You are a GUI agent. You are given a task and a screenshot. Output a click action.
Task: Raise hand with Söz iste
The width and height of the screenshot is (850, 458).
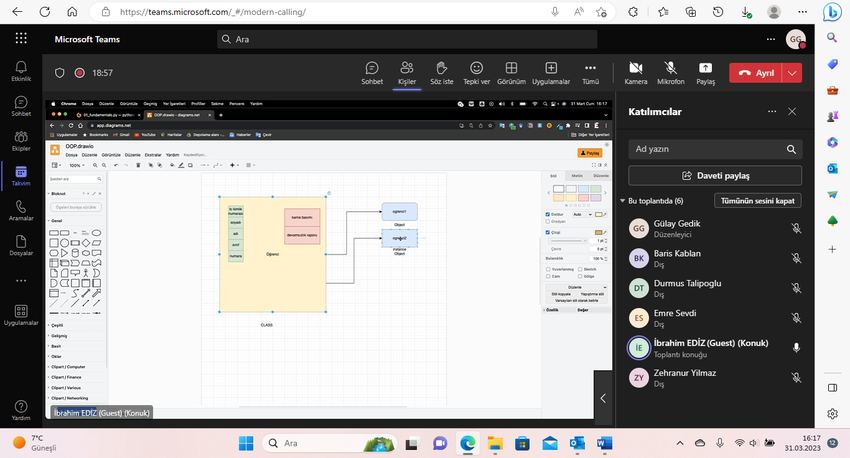(441, 73)
